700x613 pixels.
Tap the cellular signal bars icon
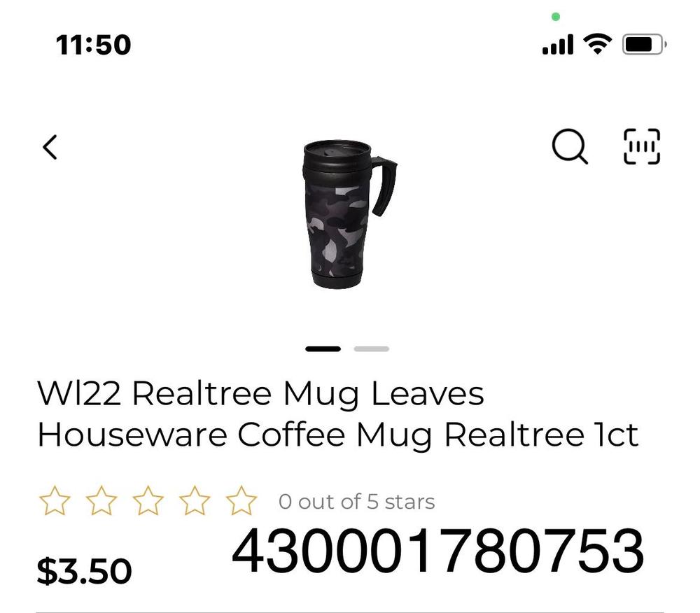point(558,44)
